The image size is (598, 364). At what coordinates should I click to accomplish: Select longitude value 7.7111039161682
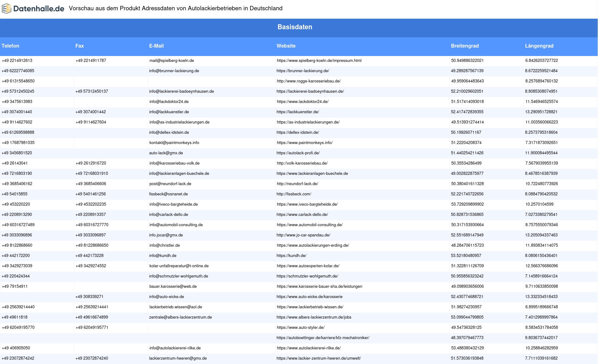[x=541, y=358]
